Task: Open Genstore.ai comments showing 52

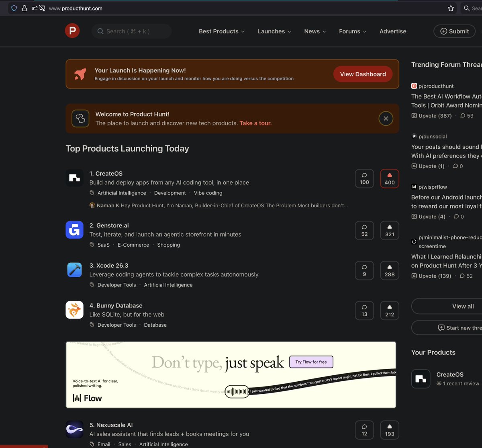Action: click(x=364, y=231)
